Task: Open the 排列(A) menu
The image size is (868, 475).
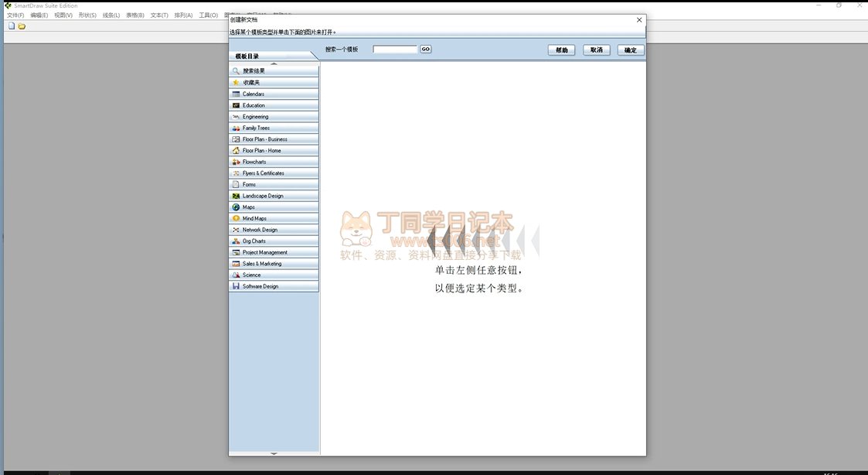Action: [183, 15]
